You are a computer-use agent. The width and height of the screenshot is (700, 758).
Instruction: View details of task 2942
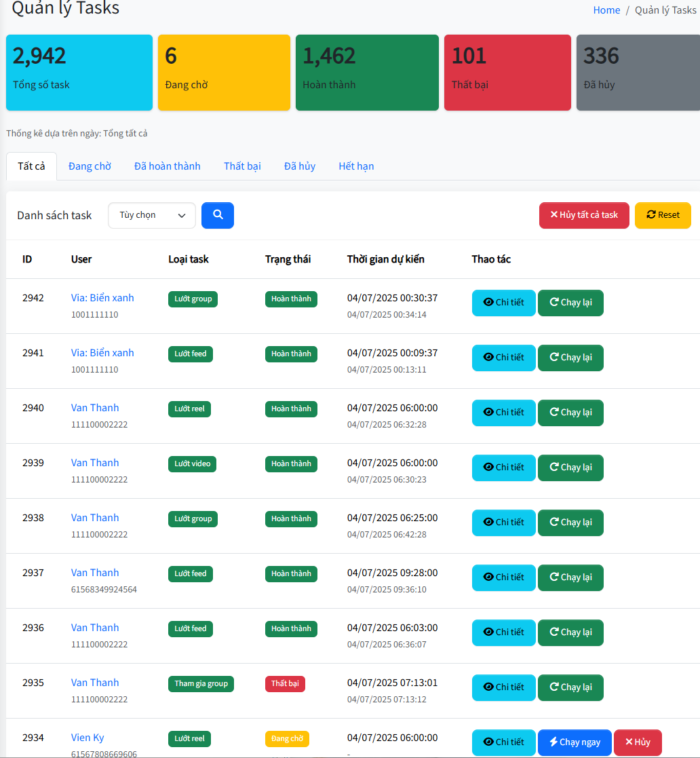coord(503,303)
